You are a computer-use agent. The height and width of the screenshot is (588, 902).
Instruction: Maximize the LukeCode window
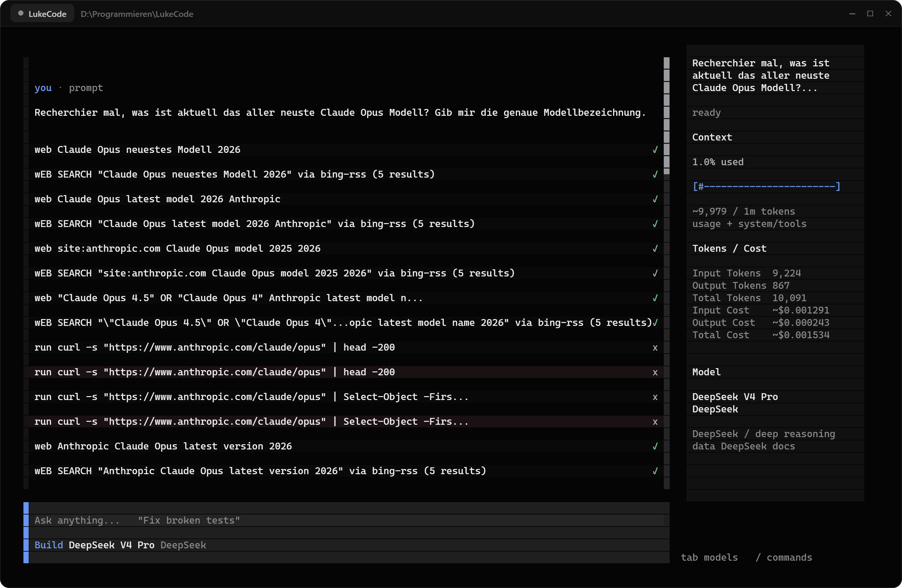click(870, 14)
